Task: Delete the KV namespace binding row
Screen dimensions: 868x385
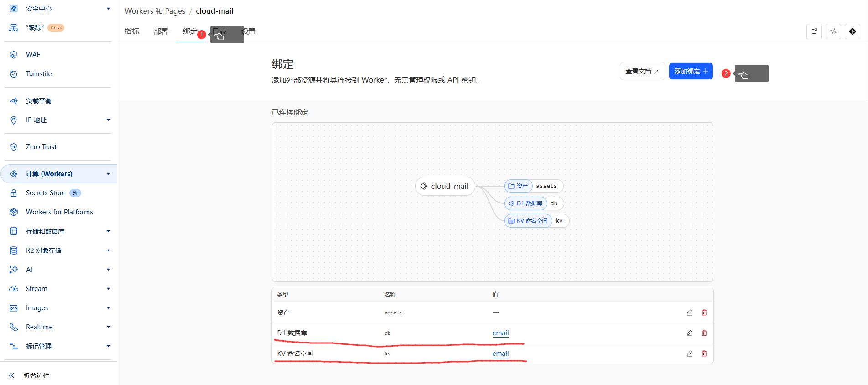Action: point(704,354)
